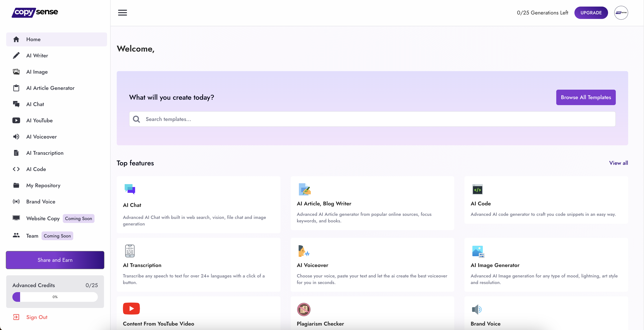
Task: Open the user profile avatar
Action: click(621, 13)
